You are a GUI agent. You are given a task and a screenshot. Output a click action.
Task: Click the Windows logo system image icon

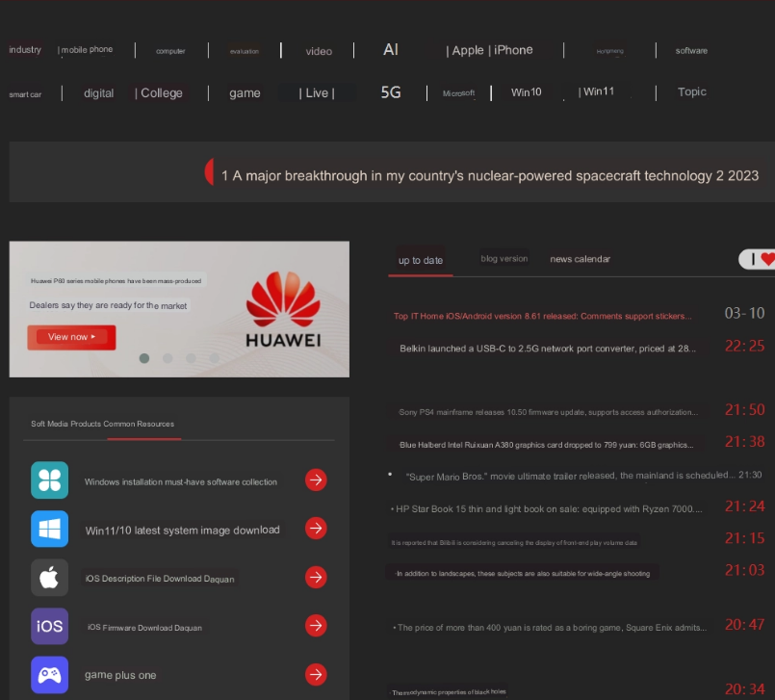tap(49, 529)
